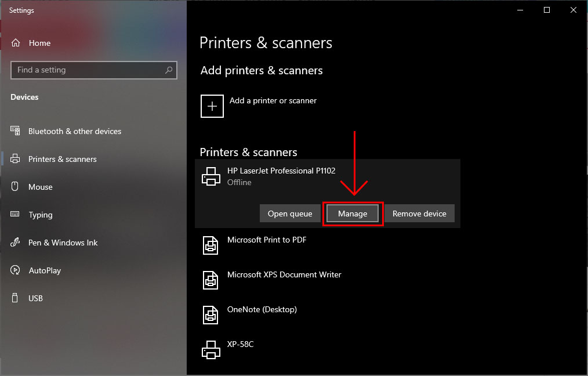The image size is (588, 376).
Task: Click the Microsoft Print to PDF icon
Action: tap(210, 245)
